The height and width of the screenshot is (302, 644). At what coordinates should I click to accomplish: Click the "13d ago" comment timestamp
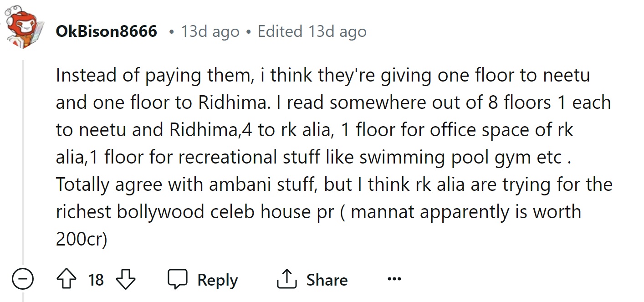click(210, 32)
